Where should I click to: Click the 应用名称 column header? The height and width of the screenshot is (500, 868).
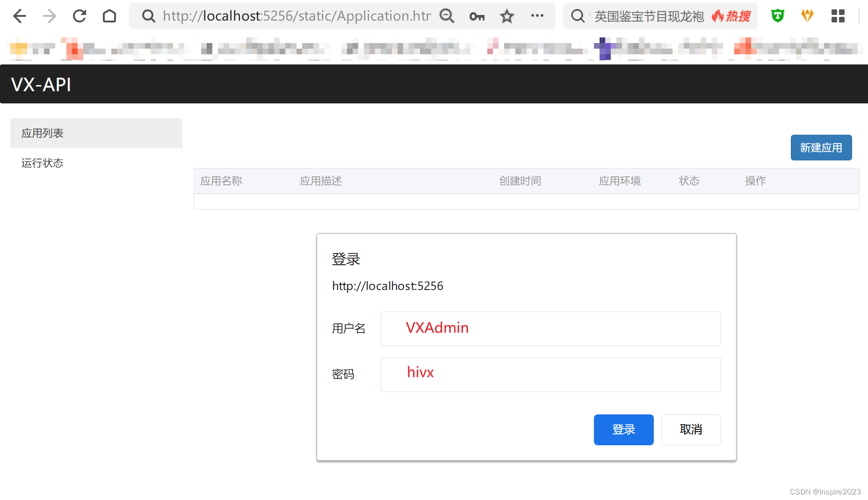221,181
